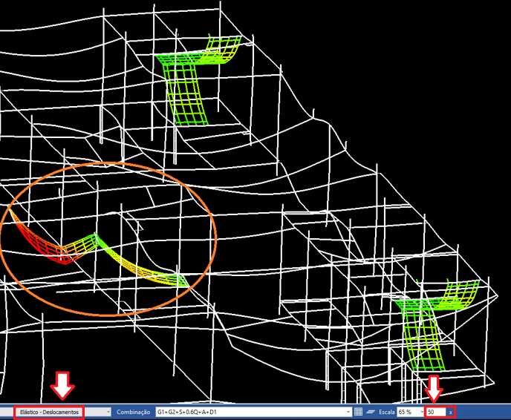Click the Escala label
Viewport: 511px width, 420px height.
point(387,412)
